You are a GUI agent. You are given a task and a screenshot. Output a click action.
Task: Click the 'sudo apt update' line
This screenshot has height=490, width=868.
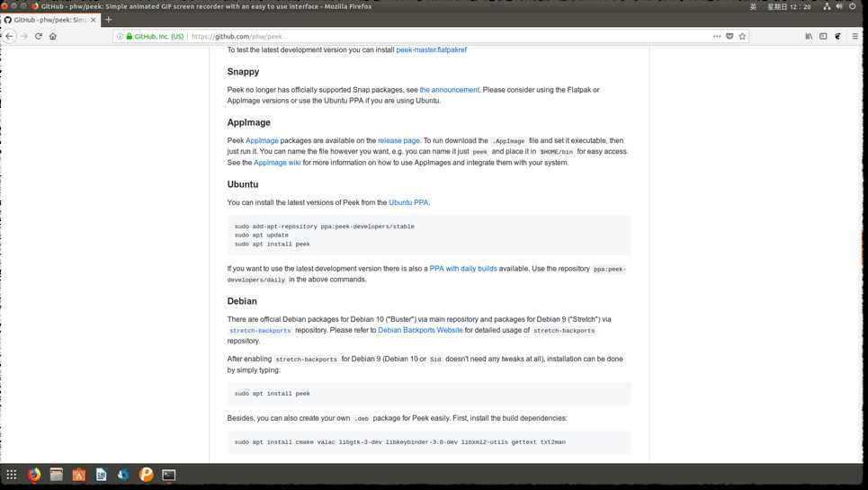(x=261, y=235)
